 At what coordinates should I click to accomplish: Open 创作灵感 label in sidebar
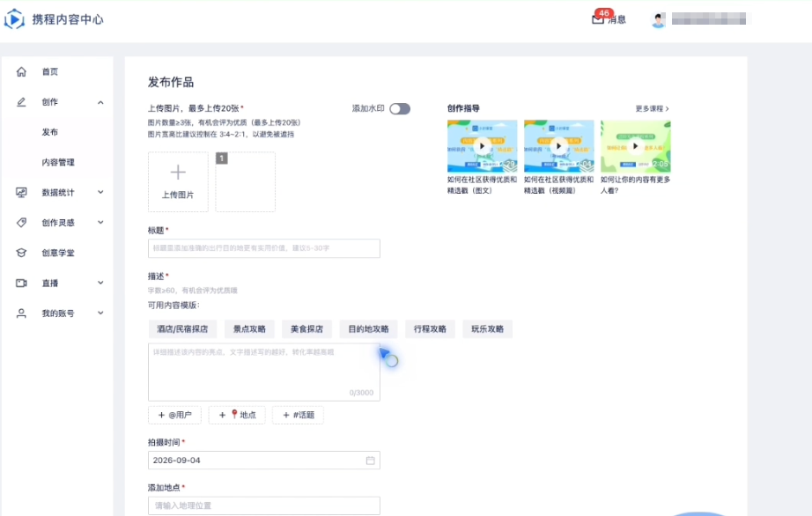coord(58,223)
